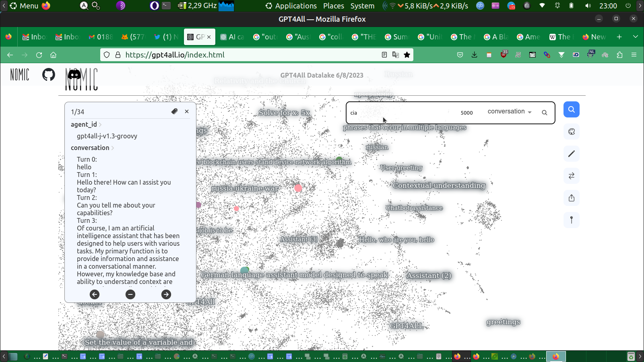Click the 5000 result limit field
Image resolution: width=644 pixels, height=362 pixels.
click(467, 113)
